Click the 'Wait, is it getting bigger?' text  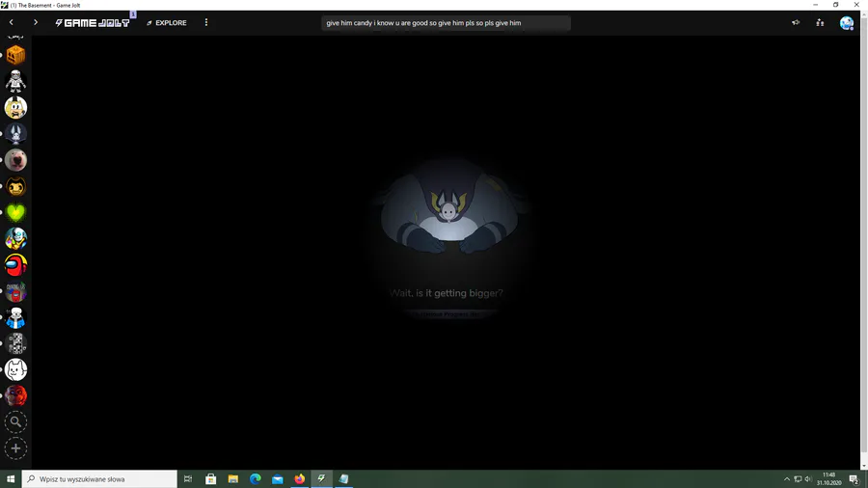coord(447,293)
